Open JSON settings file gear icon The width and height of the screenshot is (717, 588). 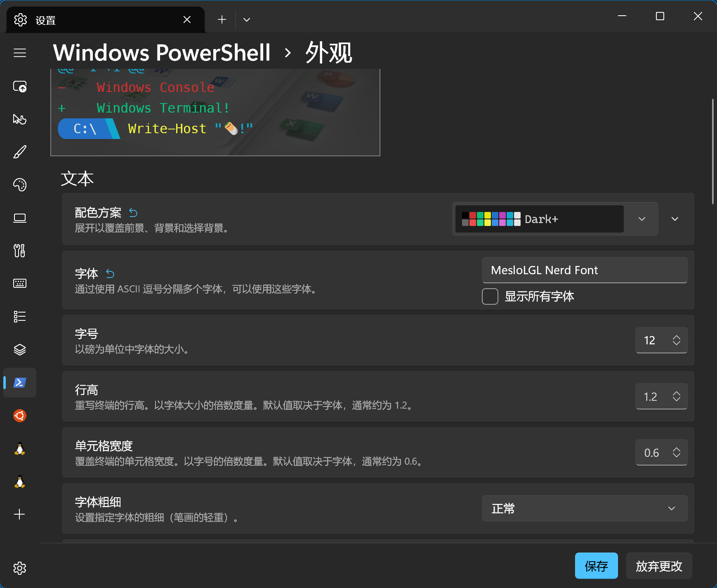point(20,568)
